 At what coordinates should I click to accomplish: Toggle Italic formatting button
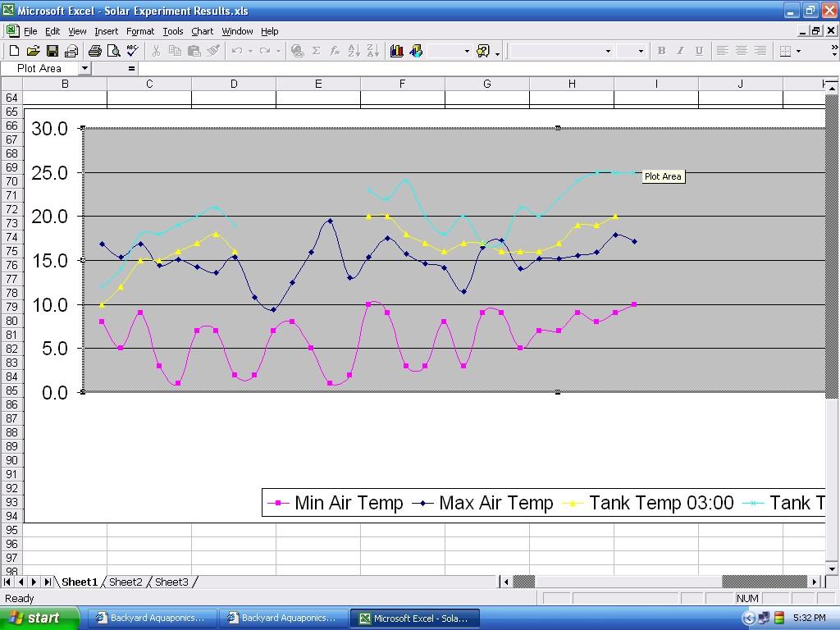(x=680, y=51)
